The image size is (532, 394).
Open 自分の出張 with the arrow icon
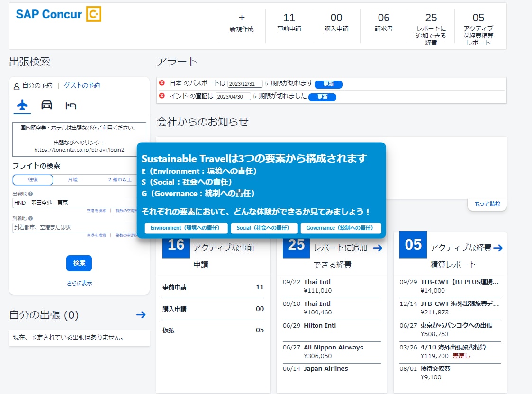(x=141, y=314)
